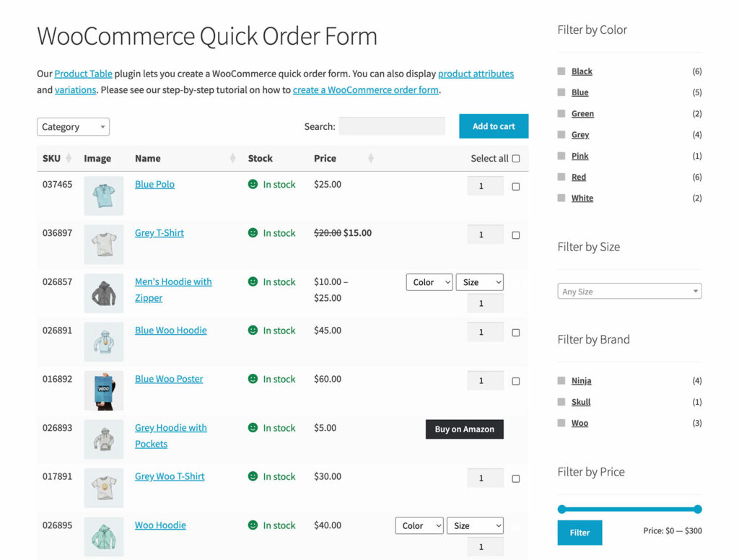Viewport: 739px width, 560px height.
Task: Click quantity field for Grey T-Shirt
Action: click(x=486, y=235)
